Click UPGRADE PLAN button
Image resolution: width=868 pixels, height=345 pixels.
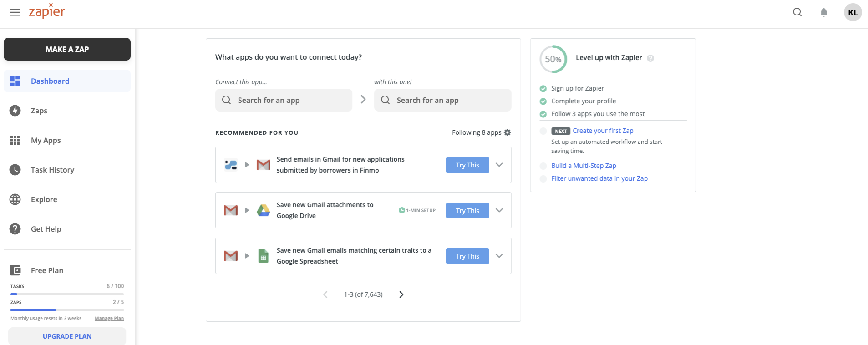(67, 336)
